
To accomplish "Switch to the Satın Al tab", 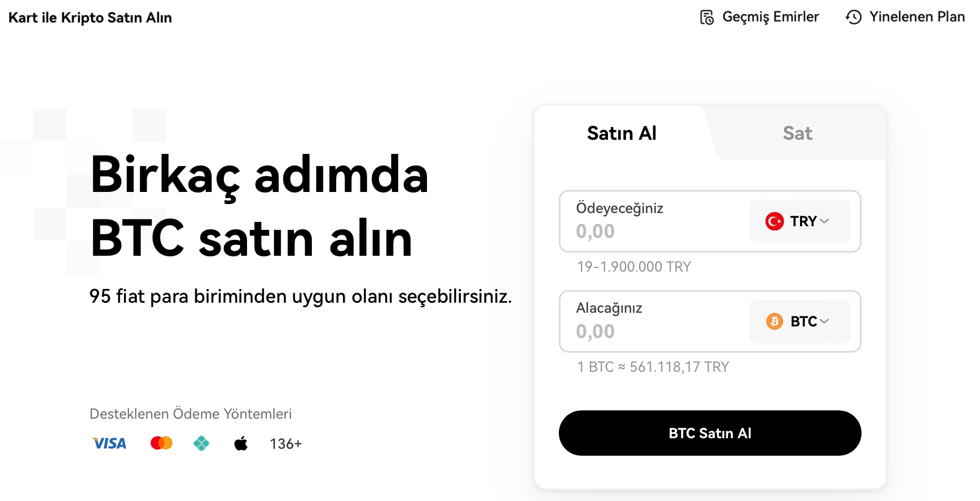I will coord(622,133).
